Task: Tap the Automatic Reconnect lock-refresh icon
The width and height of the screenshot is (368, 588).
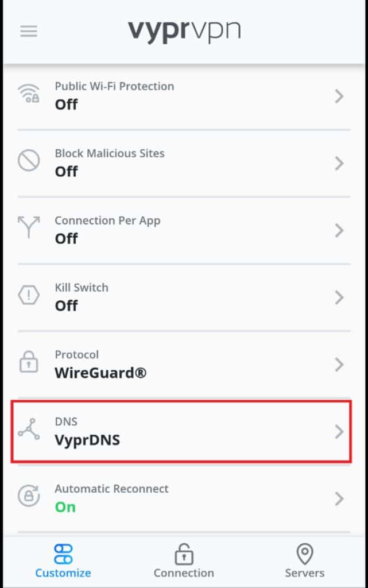Action: tap(29, 496)
